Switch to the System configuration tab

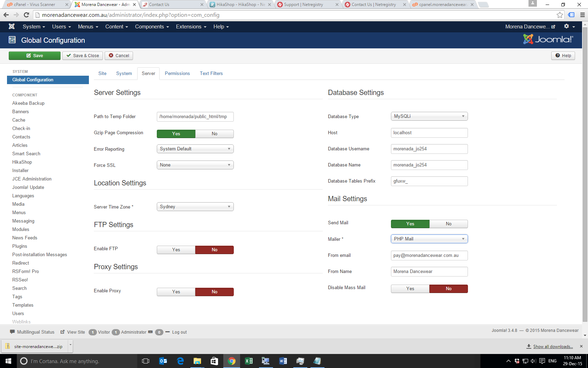[124, 74]
